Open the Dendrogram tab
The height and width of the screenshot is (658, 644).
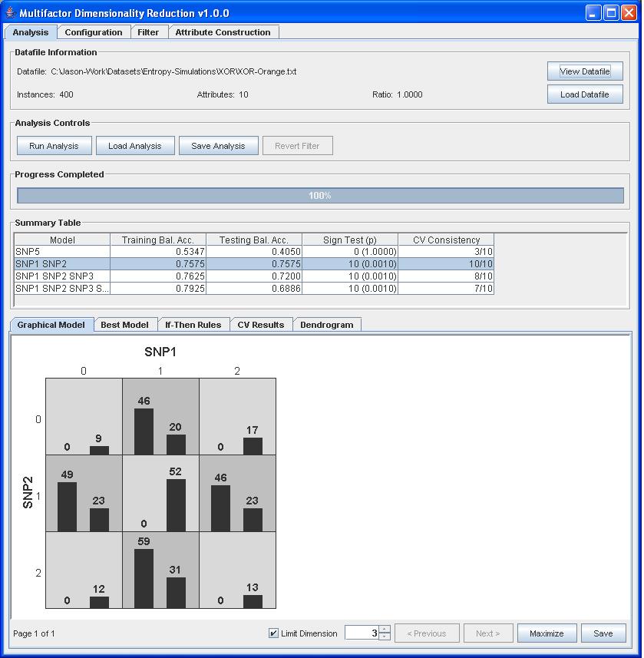(x=326, y=325)
